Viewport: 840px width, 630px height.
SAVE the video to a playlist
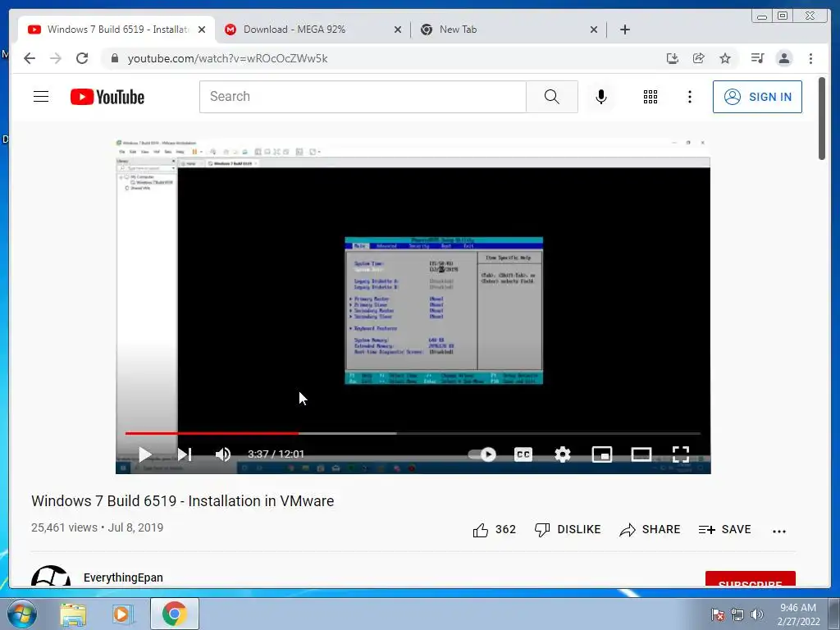click(x=724, y=529)
